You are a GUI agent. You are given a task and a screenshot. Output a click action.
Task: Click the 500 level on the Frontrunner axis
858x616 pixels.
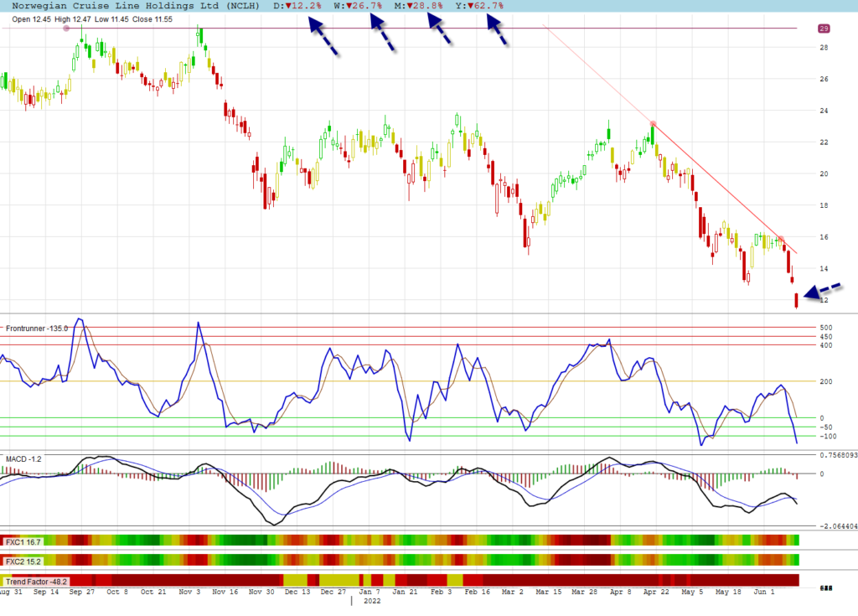click(x=825, y=328)
